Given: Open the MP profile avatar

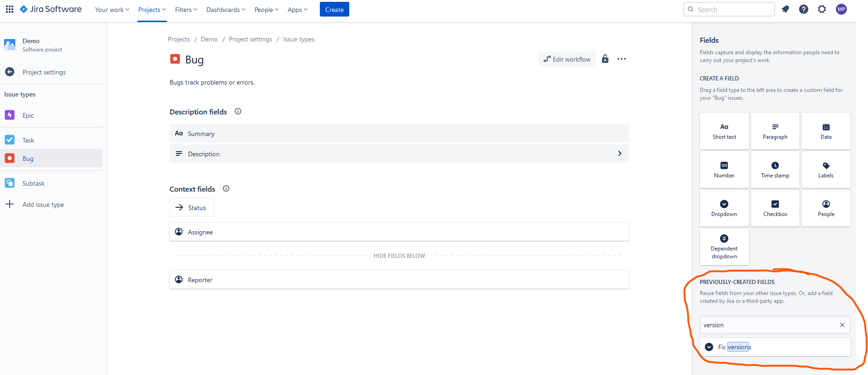Looking at the screenshot, I should point(841,9).
